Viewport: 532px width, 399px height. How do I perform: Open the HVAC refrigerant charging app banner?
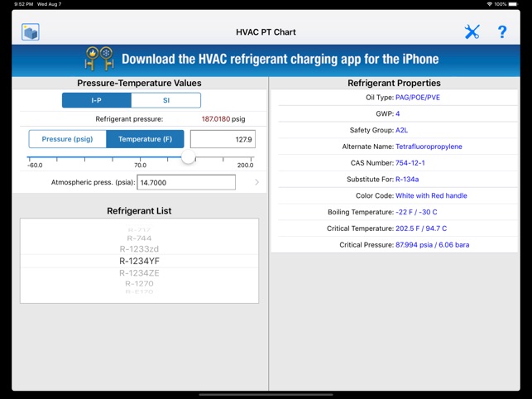(x=266, y=60)
